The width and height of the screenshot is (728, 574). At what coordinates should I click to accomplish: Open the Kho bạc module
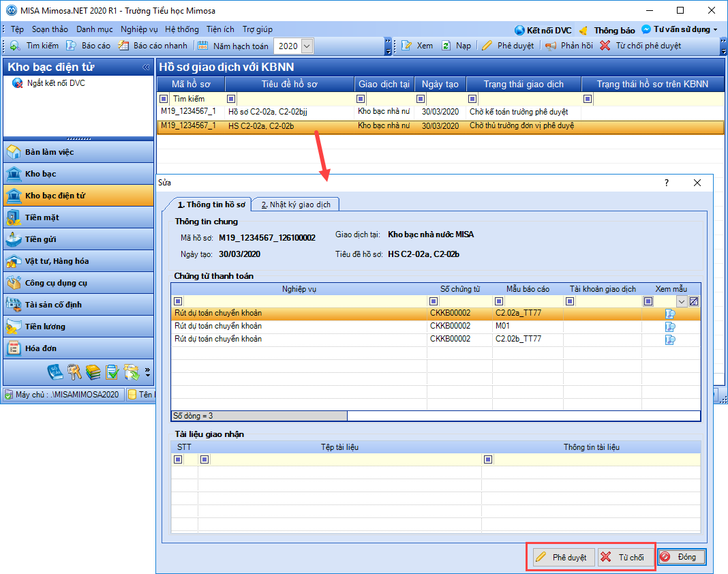(78, 174)
